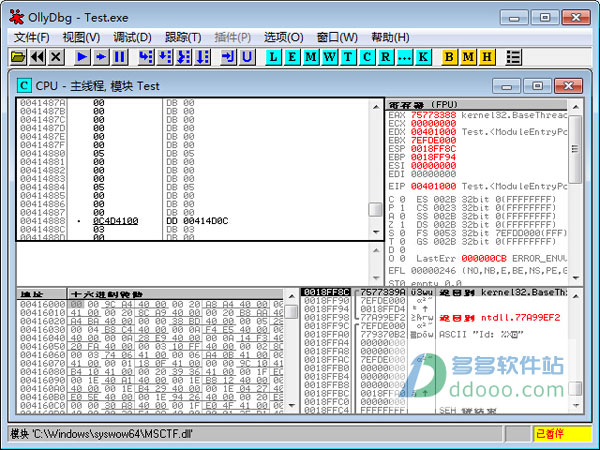Open Hardware breakpoints with yellow H icon
Viewport: 600px width, 450px height.
coord(487,57)
